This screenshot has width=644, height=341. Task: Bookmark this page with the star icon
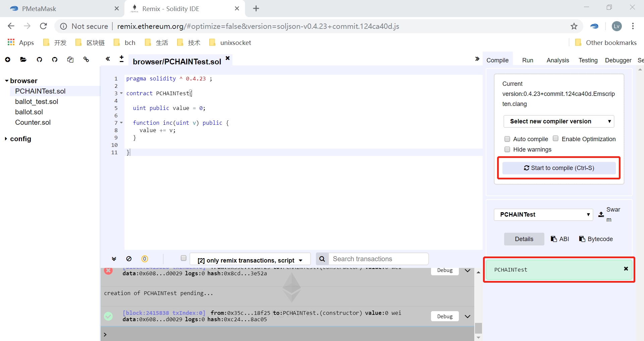pyautogui.click(x=574, y=26)
